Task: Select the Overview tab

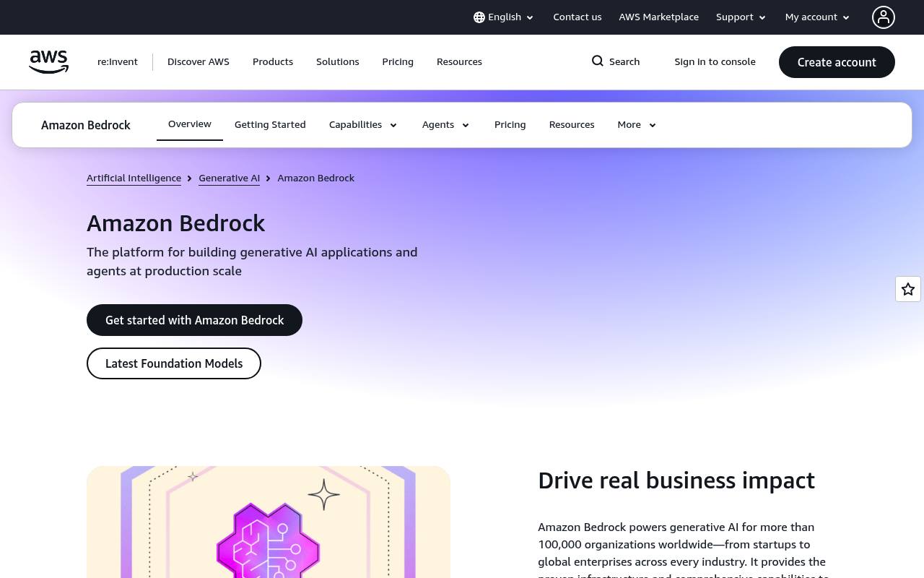Action: point(190,124)
